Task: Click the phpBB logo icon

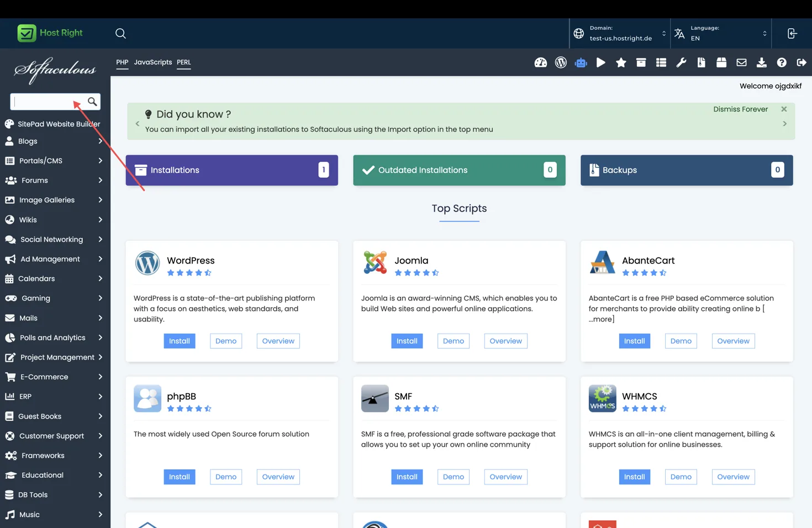Action: (147, 399)
